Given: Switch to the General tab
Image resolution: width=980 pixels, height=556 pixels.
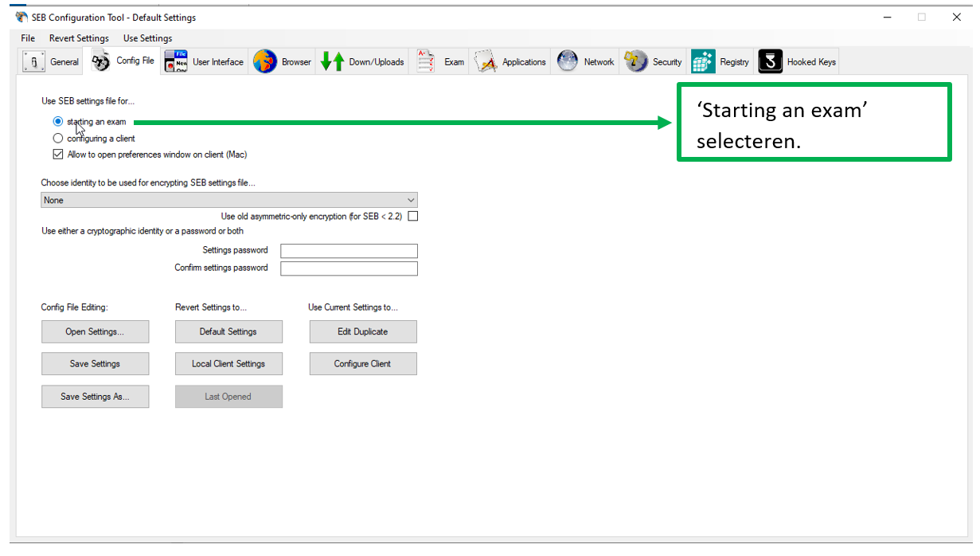Looking at the screenshot, I should 51,61.
